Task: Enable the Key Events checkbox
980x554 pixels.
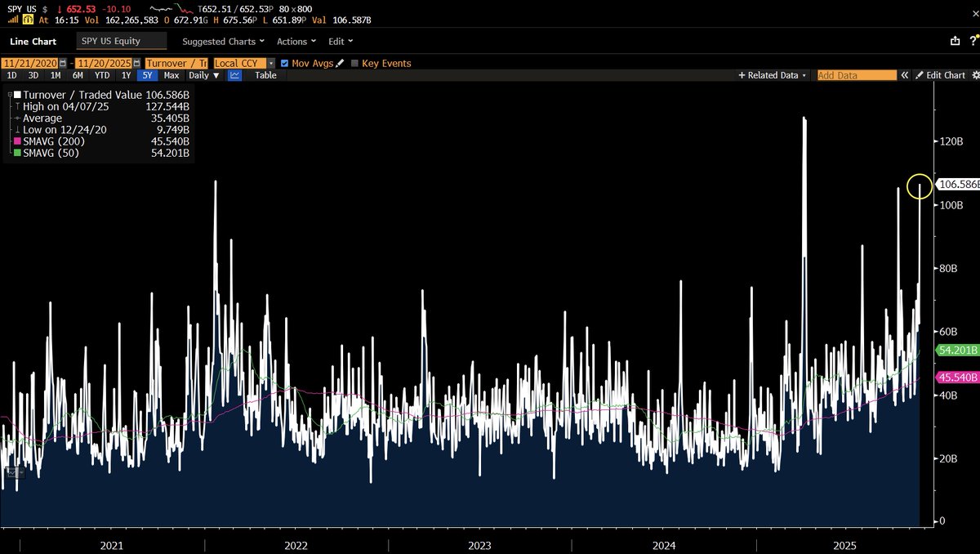Action: 354,63
